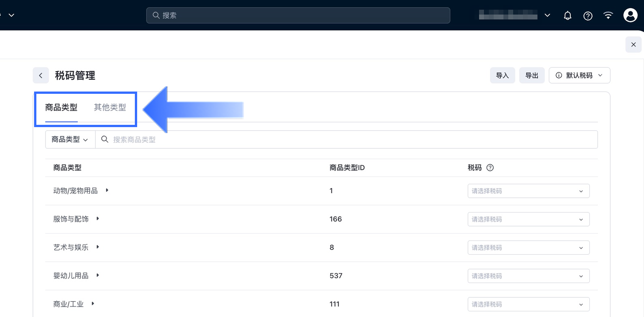
Task: Open the 商品类型 filter dropdown
Action: [70, 140]
